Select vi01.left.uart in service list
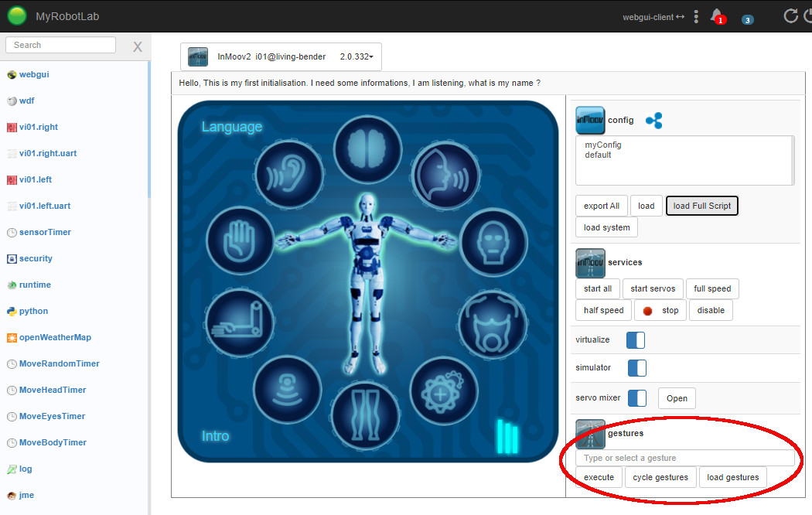 [45, 206]
